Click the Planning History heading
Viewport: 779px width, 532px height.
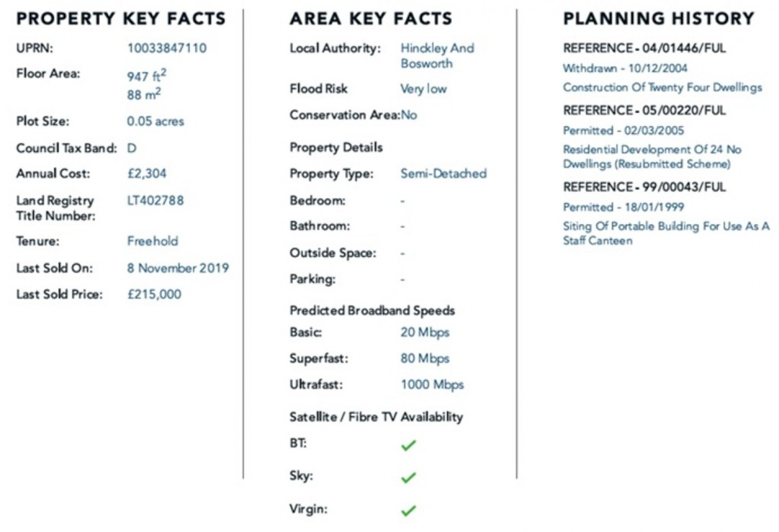[x=659, y=19]
